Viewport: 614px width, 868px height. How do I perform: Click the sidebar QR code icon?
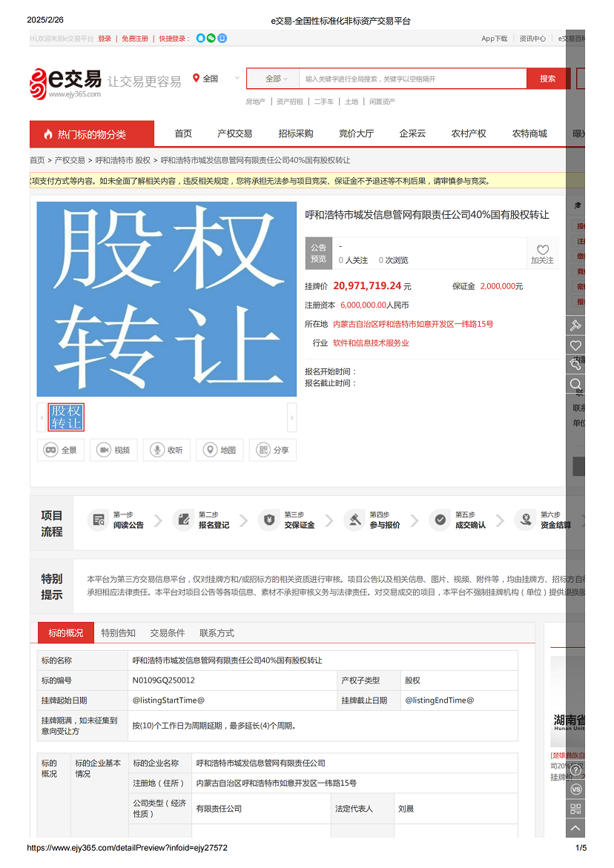point(575,808)
